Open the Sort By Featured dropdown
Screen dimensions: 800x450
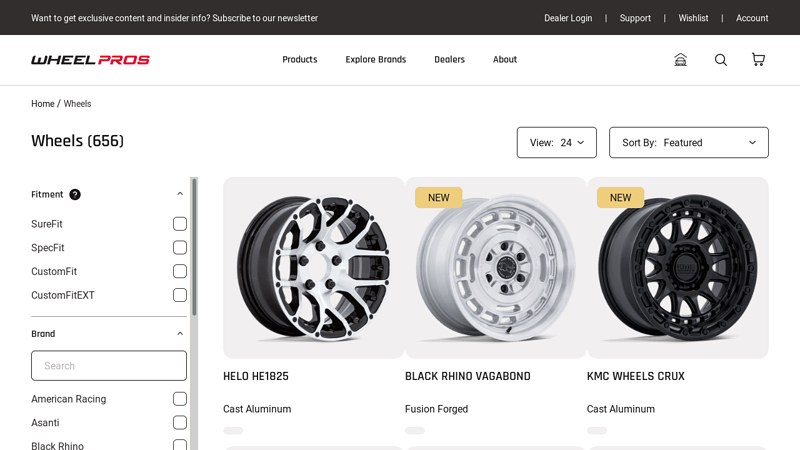pyautogui.click(x=689, y=142)
